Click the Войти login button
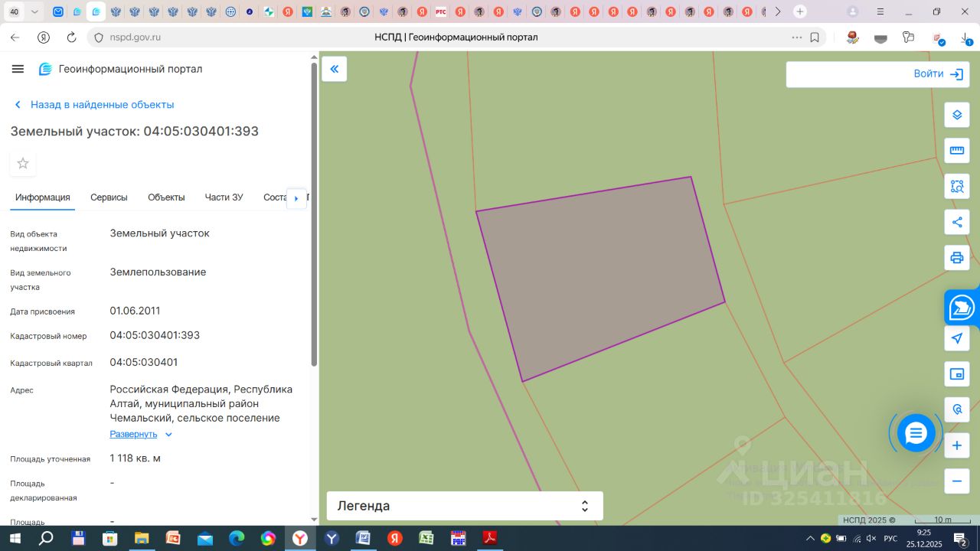Viewport: 980px width, 551px height. click(938, 74)
